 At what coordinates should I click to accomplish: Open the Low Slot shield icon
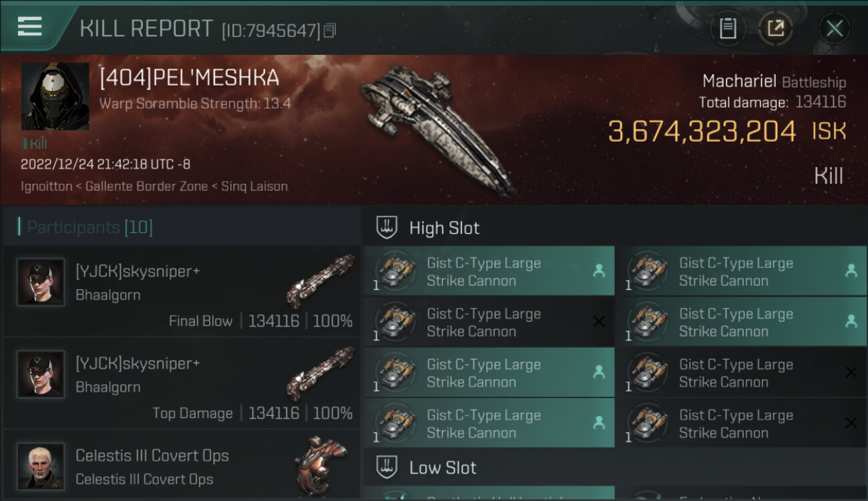pos(387,467)
